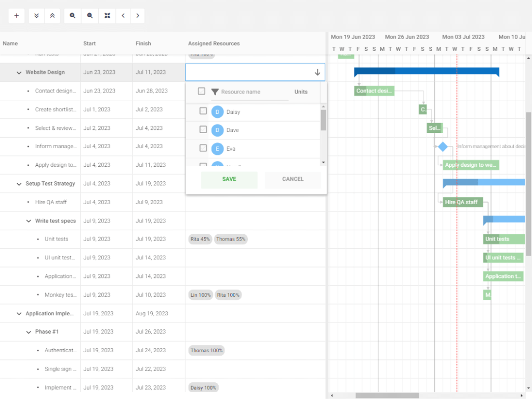Select the Single sign row name
Screen dimensions: 532x399
coord(60,369)
